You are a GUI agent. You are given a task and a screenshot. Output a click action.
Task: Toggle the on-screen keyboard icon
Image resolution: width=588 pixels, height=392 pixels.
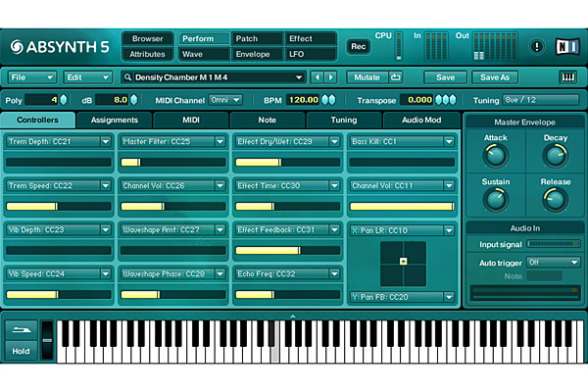click(567, 77)
